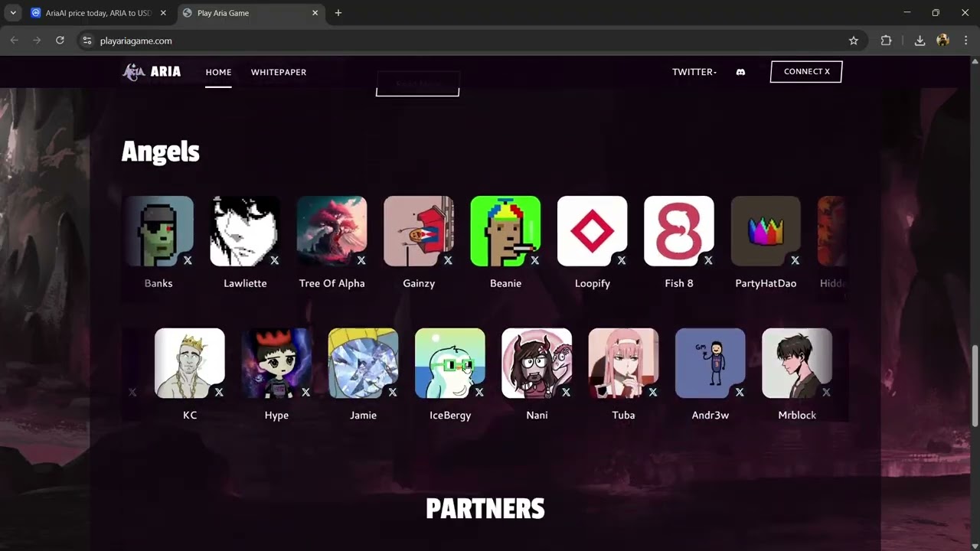This screenshot has width=980, height=551.
Task: Open the Chrome three-dot menu
Action: tap(965, 41)
